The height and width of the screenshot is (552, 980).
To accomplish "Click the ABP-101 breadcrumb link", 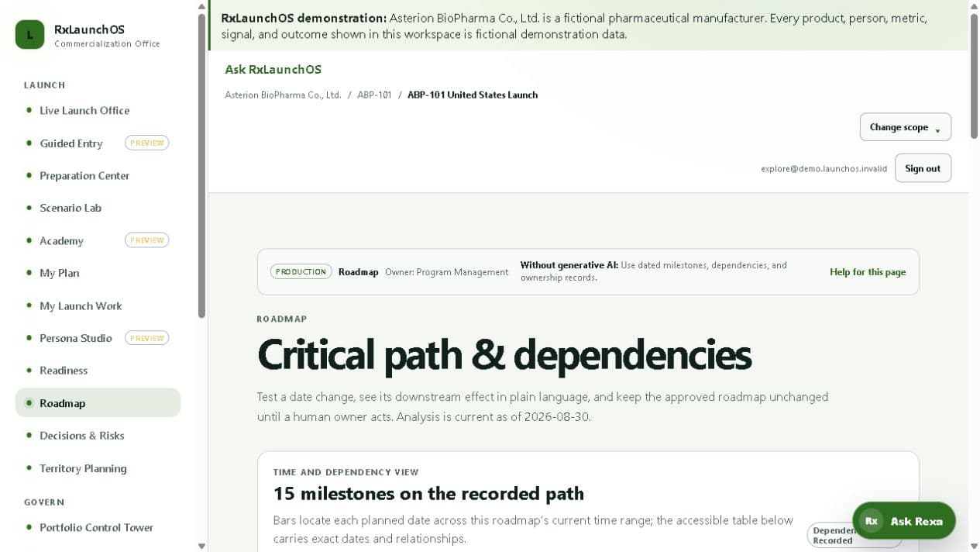I will [x=374, y=95].
